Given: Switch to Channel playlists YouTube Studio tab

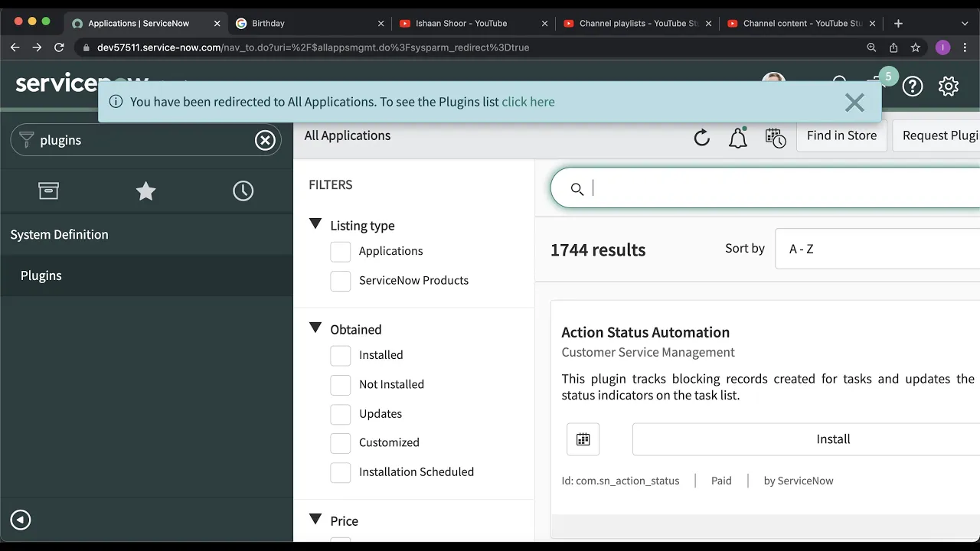Looking at the screenshot, I should [639, 23].
